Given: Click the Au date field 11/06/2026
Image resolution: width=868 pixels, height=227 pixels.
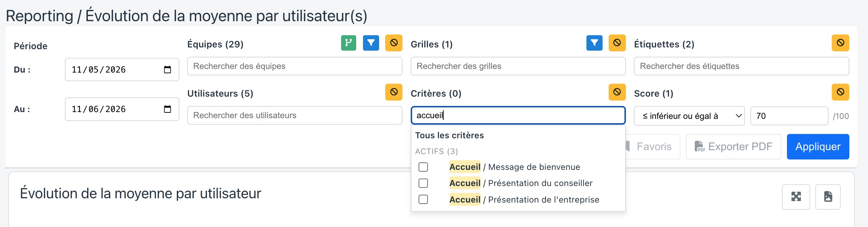Looking at the screenshot, I should pos(122,109).
